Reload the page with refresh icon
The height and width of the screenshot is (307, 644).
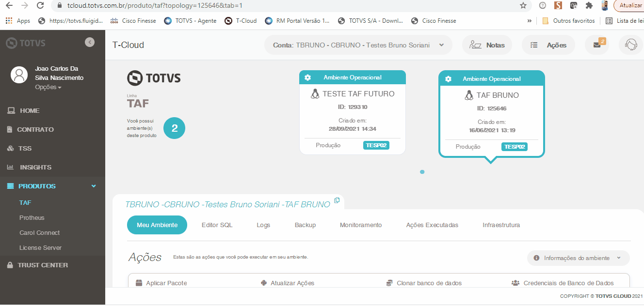click(41, 6)
